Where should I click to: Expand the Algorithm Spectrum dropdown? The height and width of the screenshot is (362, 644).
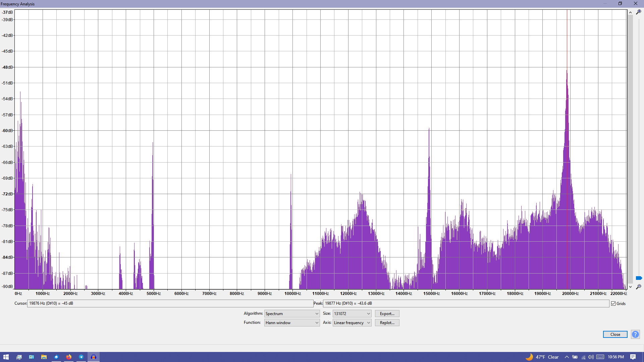292,314
